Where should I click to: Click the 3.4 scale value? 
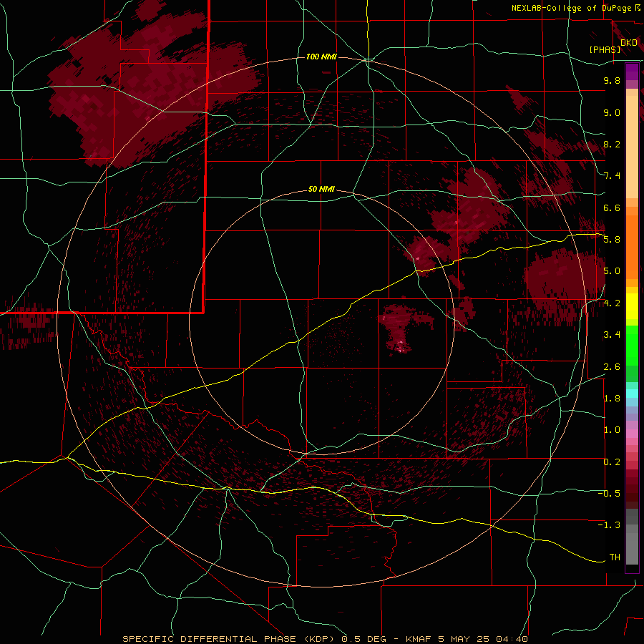[x=612, y=335]
